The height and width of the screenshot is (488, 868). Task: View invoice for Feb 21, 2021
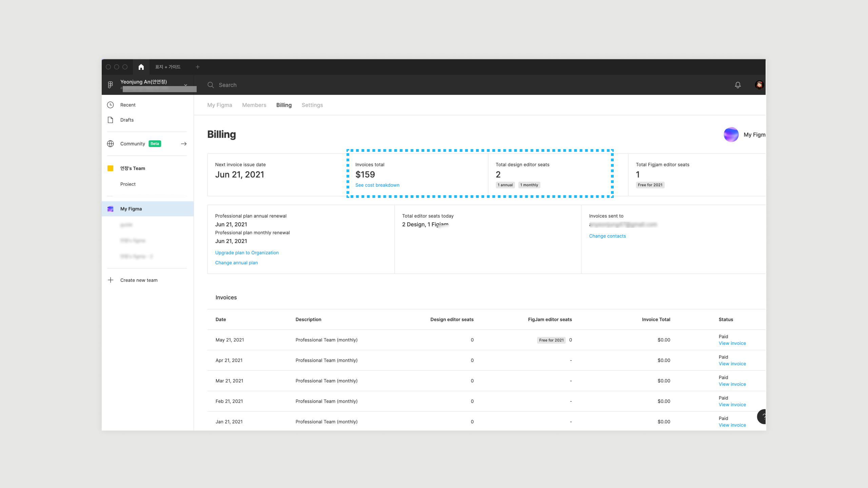[x=732, y=405]
